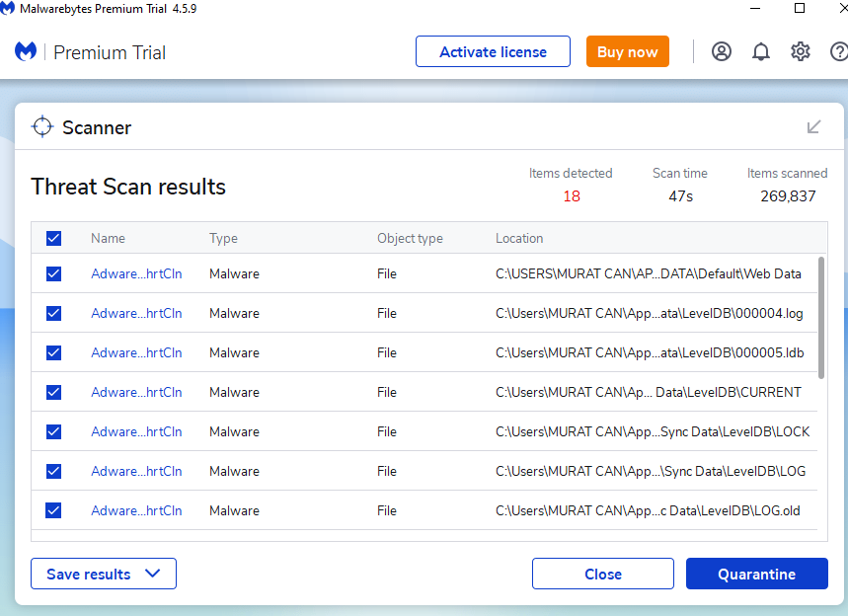Quarantine the detected threats
Image resolution: width=848 pixels, height=616 pixels.
point(756,574)
